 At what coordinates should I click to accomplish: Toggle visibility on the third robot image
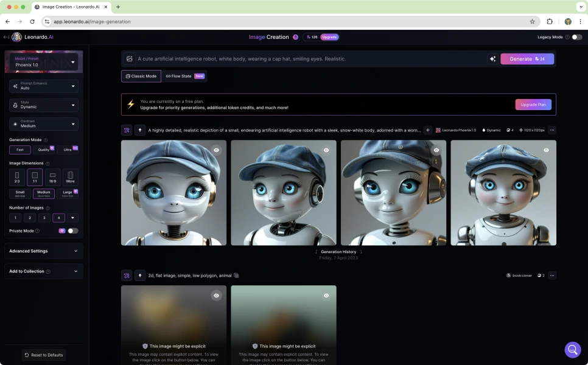436,150
